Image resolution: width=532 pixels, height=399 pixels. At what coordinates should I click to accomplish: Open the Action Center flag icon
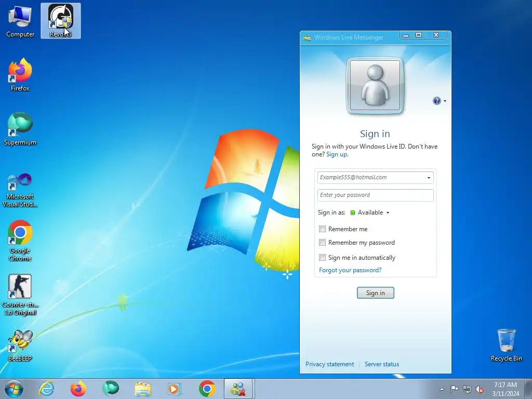tap(454, 389)
